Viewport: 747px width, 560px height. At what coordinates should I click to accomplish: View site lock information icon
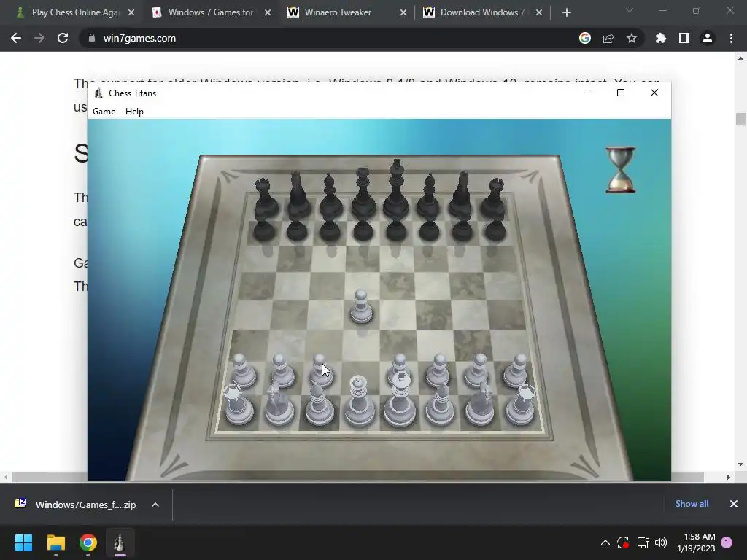coord(92,38)
